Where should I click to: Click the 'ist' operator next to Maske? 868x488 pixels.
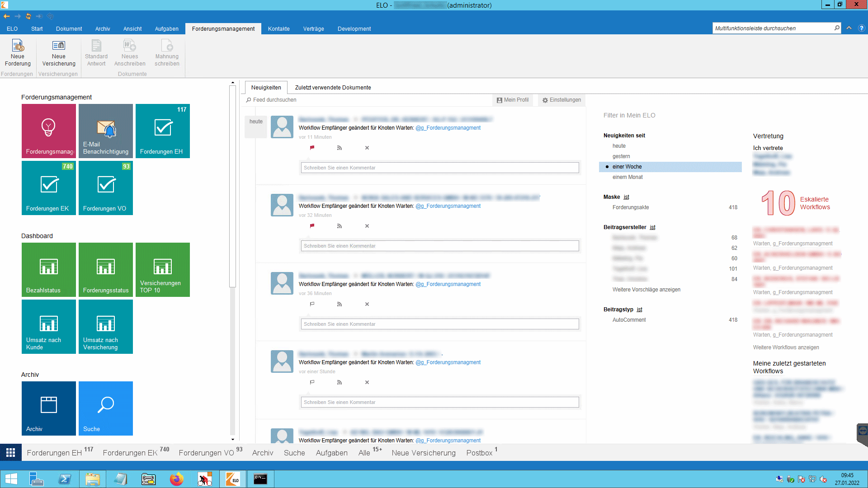(x=626, y=197)
